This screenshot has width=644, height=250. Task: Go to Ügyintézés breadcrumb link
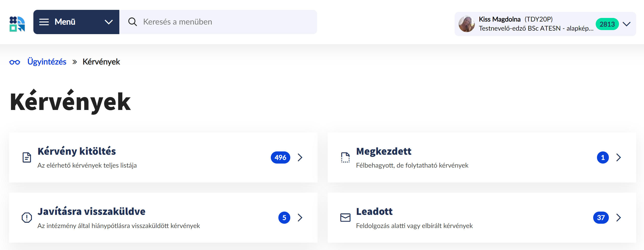47,62
